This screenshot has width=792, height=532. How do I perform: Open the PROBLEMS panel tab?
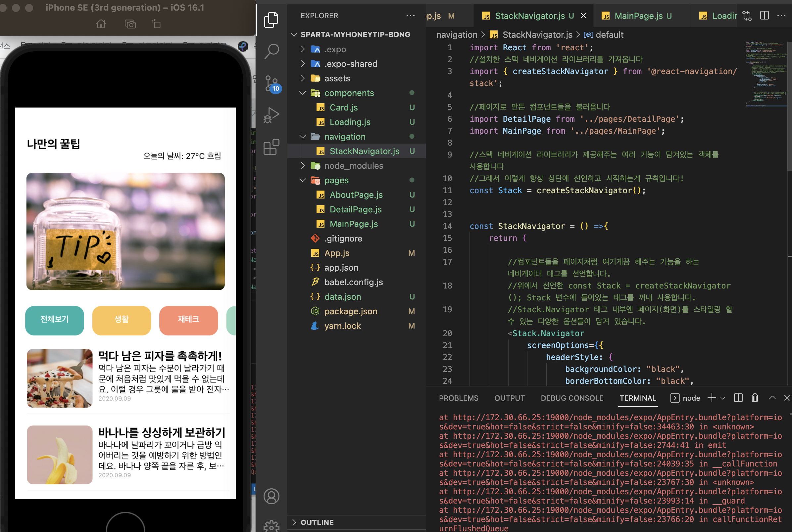[458, 398]
